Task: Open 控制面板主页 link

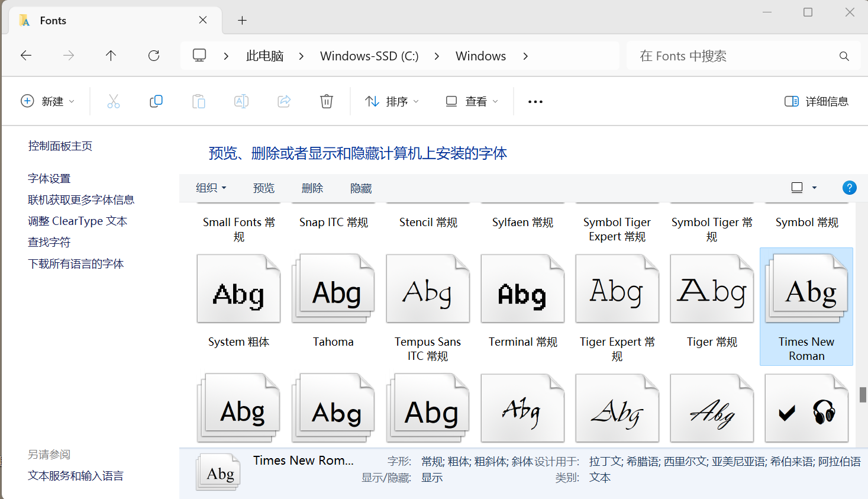Action: pos(60,146)
